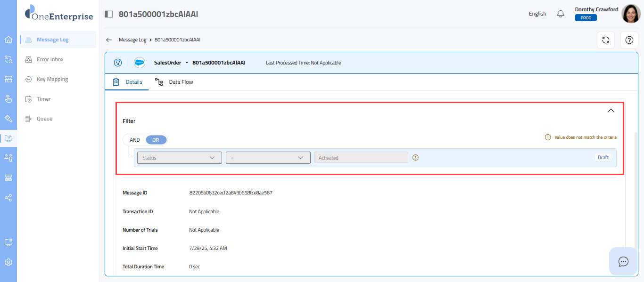The image size is (644, 282).
Task: Click the refresh icon button
Action: [x=606, y=40]
